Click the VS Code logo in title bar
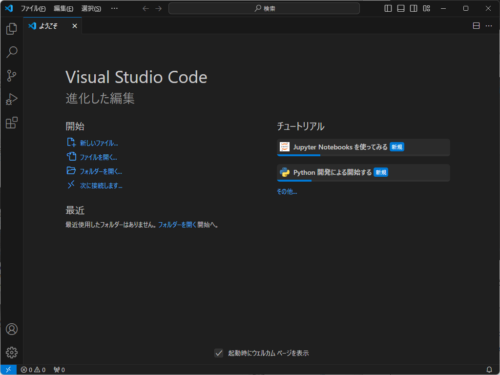 [x=9, y=8]
